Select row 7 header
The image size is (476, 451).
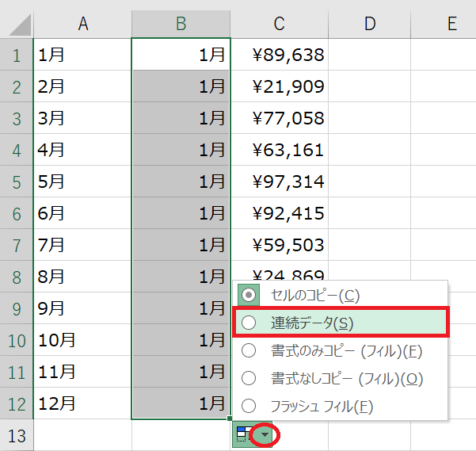click(x=17, y=245)
